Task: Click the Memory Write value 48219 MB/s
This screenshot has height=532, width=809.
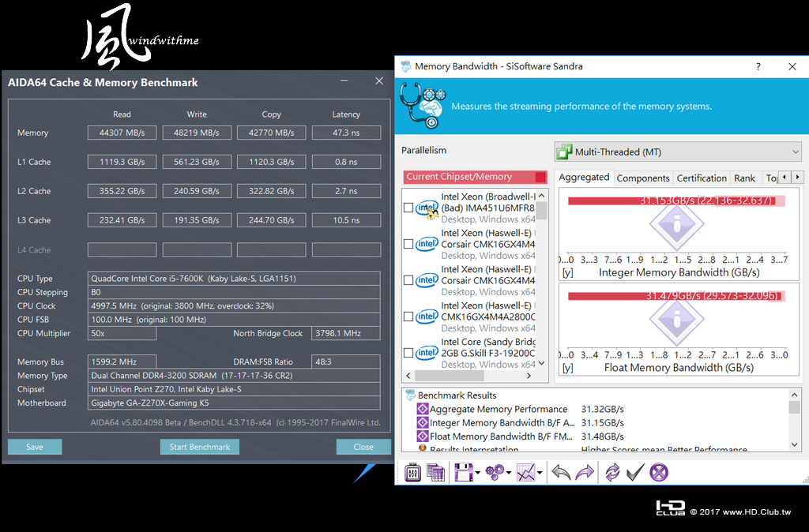Action: coord(197,133)
